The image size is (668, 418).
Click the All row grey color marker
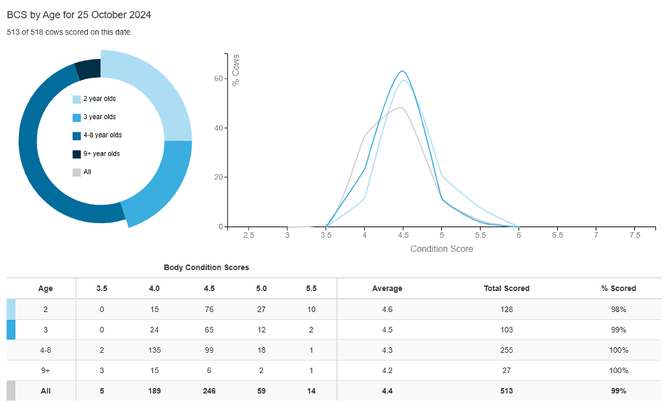tap(11, 389)
